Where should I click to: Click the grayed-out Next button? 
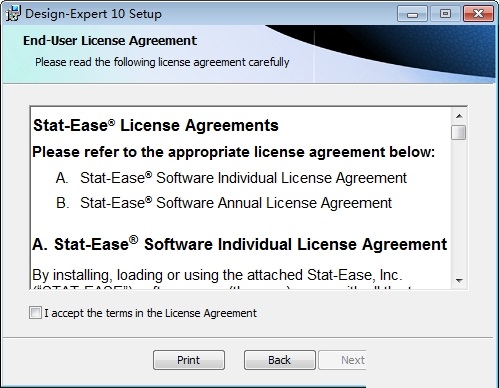(342, 360)
